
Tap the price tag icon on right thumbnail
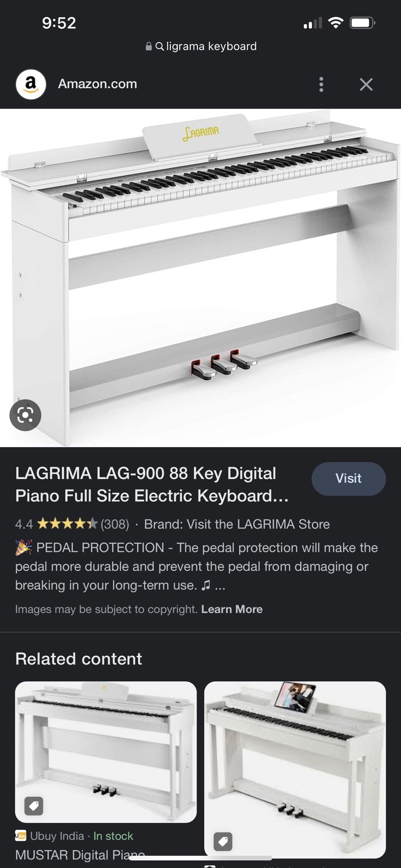tap(223, 841)
